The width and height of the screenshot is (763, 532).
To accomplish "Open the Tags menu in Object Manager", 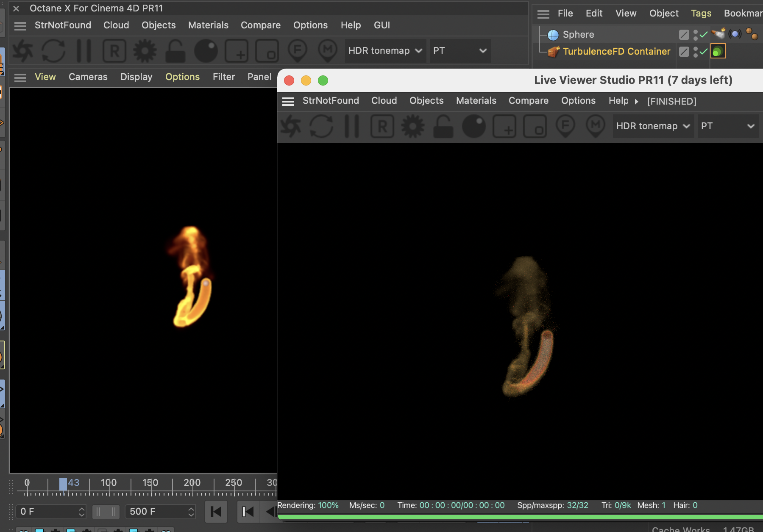I will 701,14.
